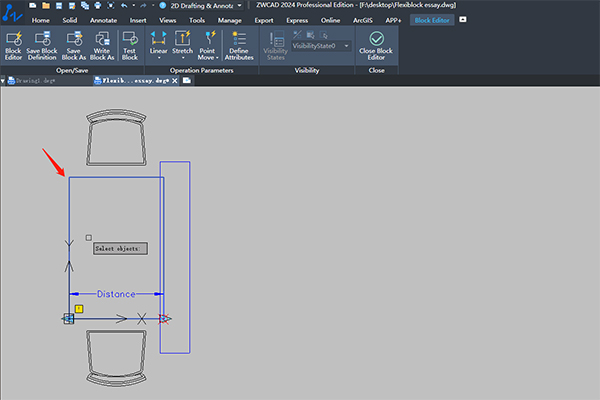Expand the Point Move dropdown arrow
Viewport: 600px width, 400px height.
217,58
